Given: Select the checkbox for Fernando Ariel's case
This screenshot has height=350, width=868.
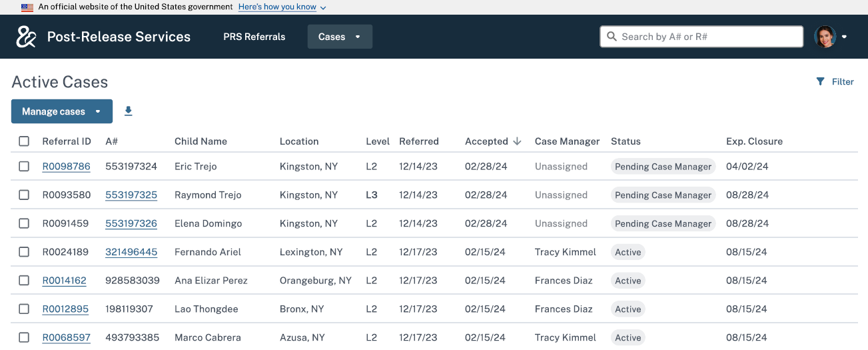Looking at the screenshot, I should (24, 252).
